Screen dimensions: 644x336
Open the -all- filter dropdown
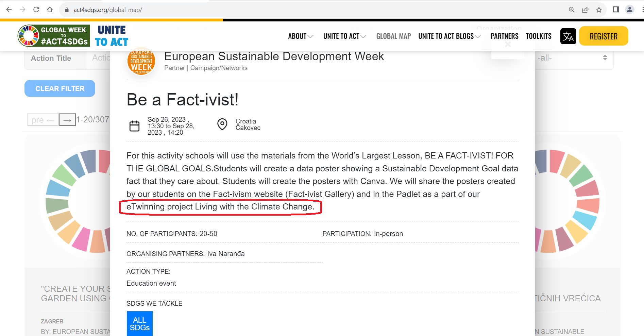(x=573, y=58)
